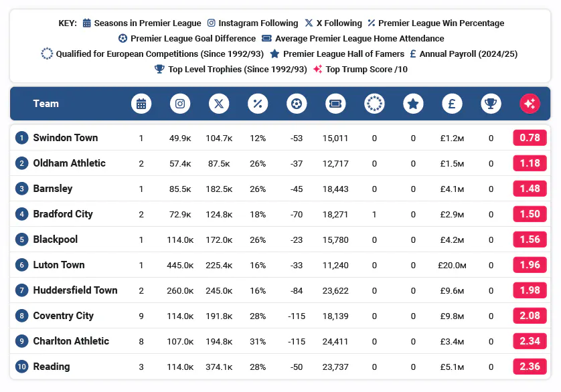The image size is (561, 392).
Task: Click the X Following column header icon
Action: (x=219, y=104)
